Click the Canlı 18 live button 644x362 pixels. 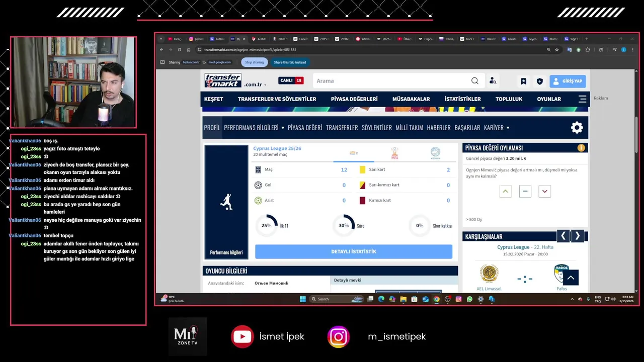[291, 80]
